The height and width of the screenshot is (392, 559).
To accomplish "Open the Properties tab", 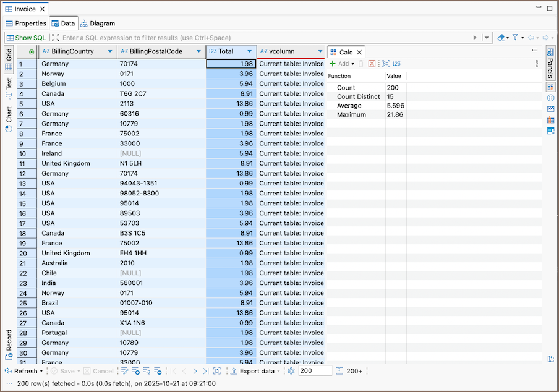I will (x=26, y=23).
